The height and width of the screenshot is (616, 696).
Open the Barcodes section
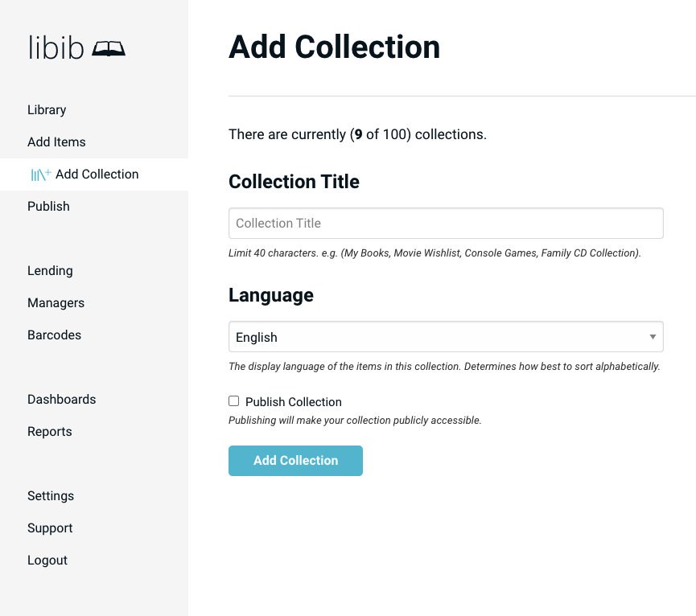pyautogui.click(x=54, y=335)
